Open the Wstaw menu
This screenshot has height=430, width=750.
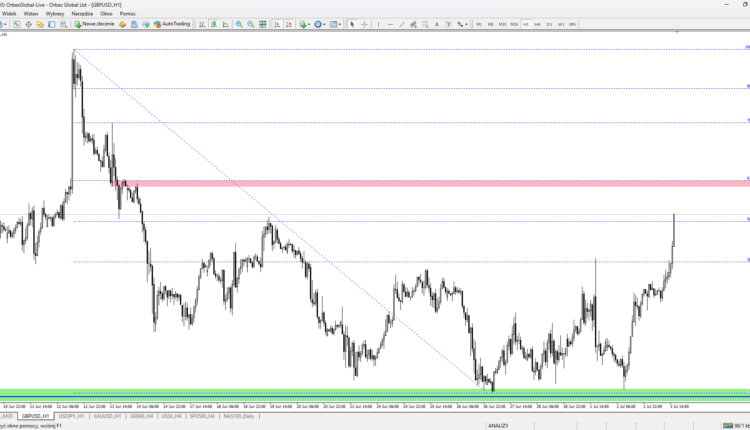pos(31,14)
